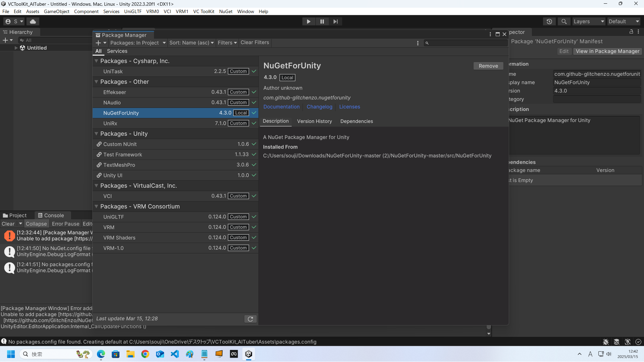Collapse the Packages - VirtualCast, Inc. group
644x362 pixels.
pos(96,186)
